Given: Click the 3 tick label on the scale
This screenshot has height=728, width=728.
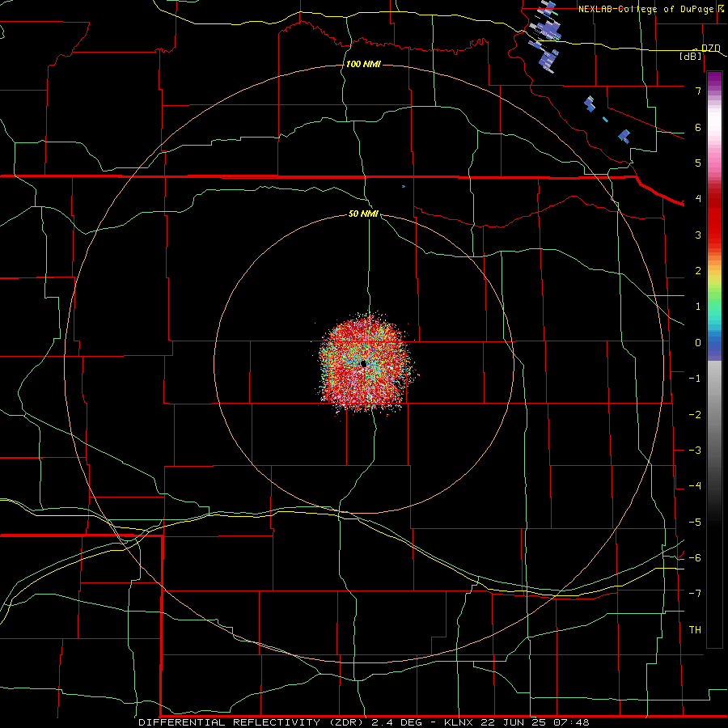Looking at the screenshot, I should (698, 235).
